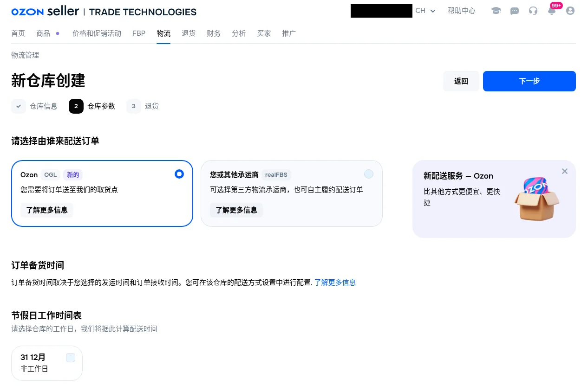
Task: Open the 财务 tab
Action: pos(214,33)
